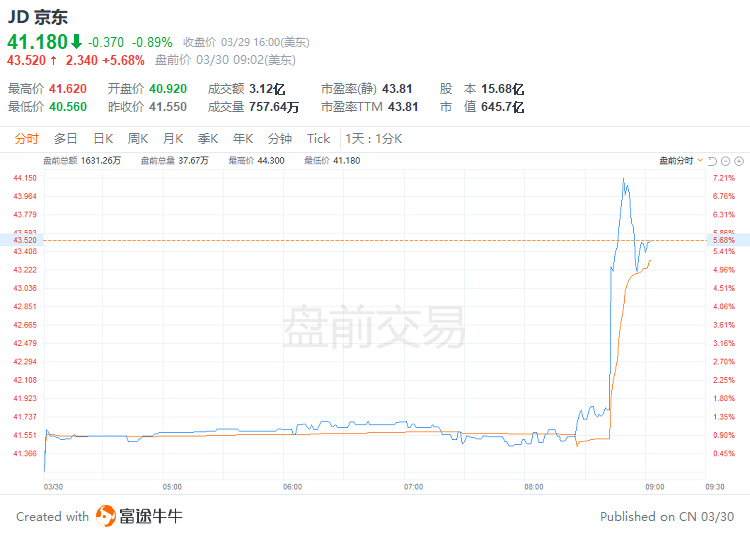Zoom out chart with minus circle icon

(726, 161)
